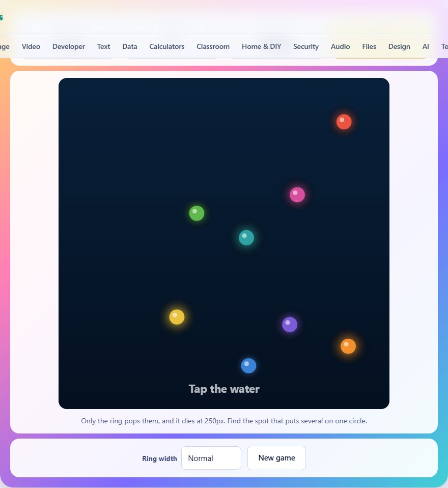Screen dimensions: 448x488
Task: Open the Home & DIY category
Action: point(261,46)
